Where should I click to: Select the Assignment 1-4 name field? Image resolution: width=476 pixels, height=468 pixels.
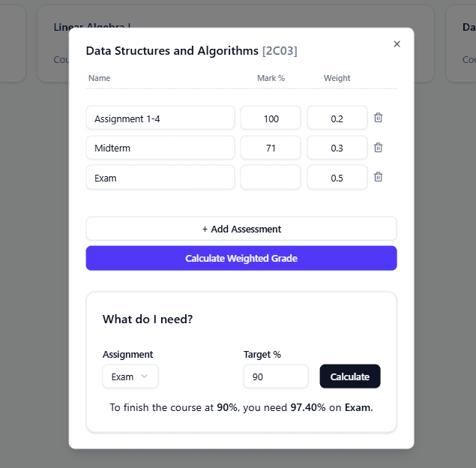(160, 118)
